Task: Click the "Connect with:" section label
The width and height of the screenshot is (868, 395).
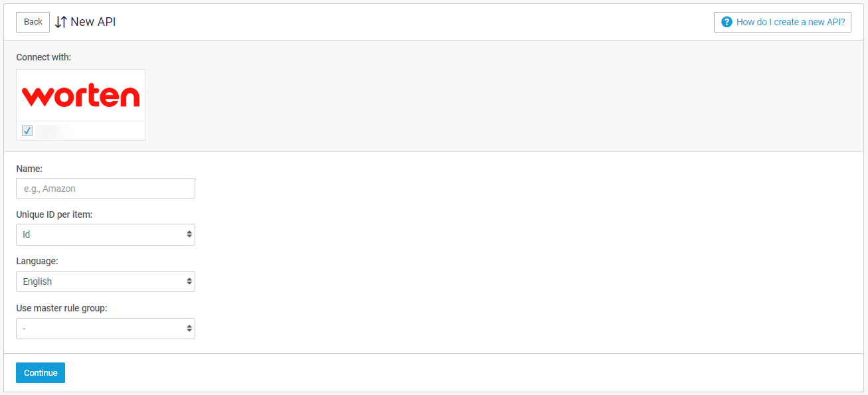Action: tap(43, 57)
